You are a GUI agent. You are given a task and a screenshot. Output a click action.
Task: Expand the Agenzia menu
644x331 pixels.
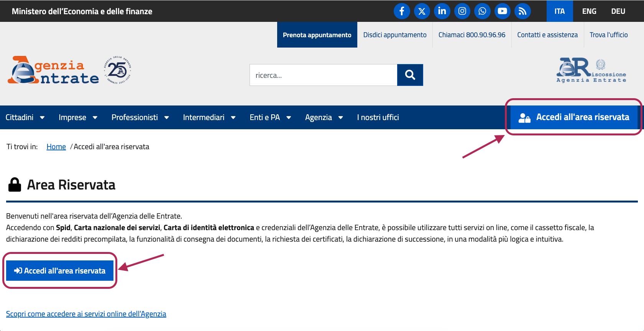[x=324, y=117]
